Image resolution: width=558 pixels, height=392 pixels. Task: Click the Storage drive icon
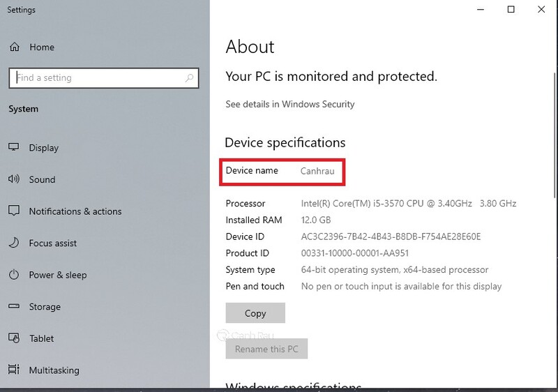point(14,306)
